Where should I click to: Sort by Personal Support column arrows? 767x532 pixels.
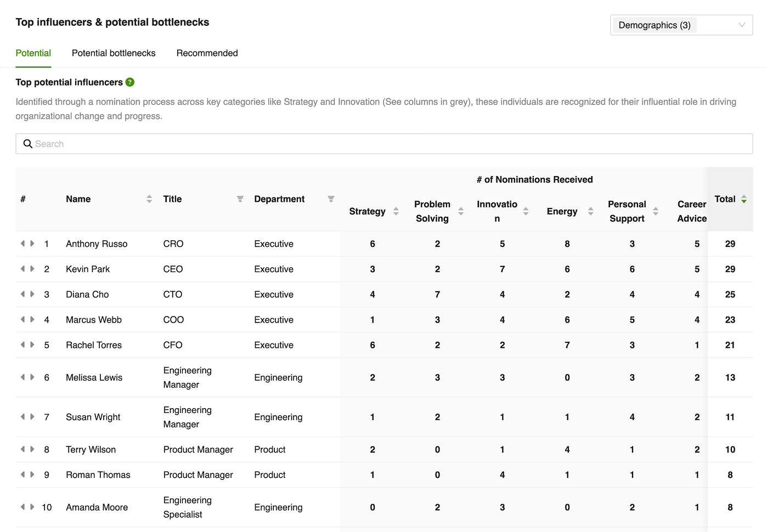[x=656, y=212]
